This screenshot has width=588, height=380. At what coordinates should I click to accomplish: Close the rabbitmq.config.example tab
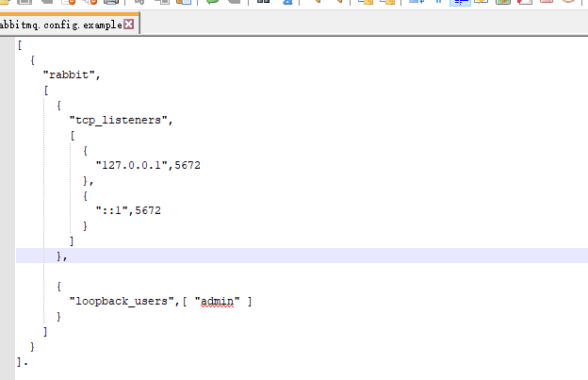[x=128, y=25]
